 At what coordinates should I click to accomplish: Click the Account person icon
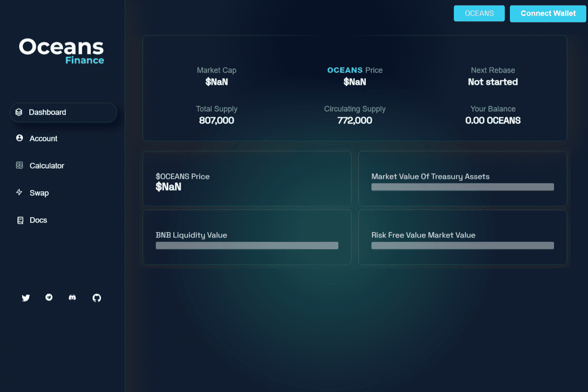tap(20, 138)
